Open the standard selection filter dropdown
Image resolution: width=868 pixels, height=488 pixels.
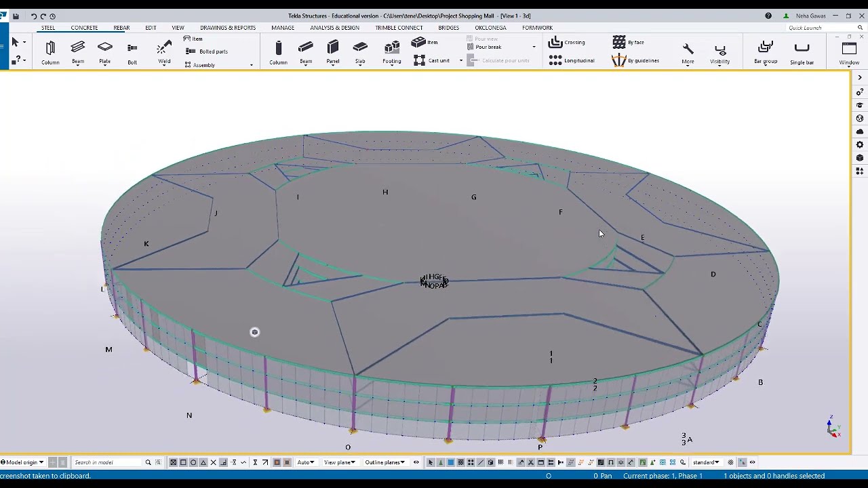point(706,462)
